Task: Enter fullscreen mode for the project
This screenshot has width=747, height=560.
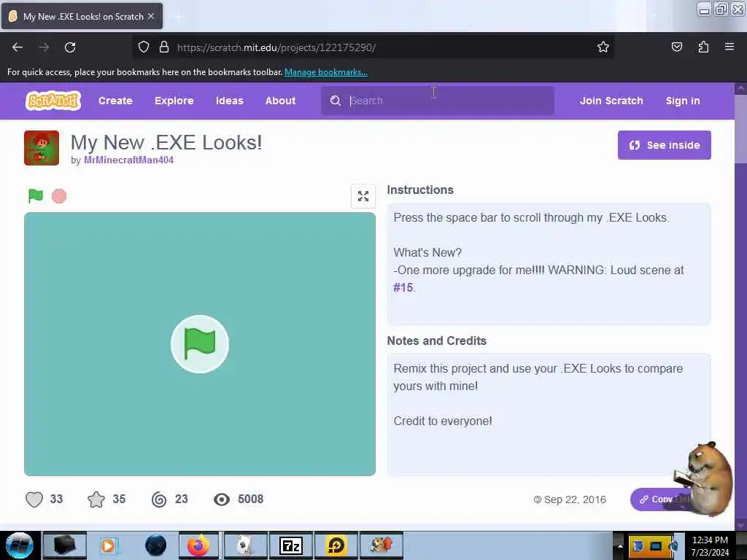Action: [x=363, y=196]
